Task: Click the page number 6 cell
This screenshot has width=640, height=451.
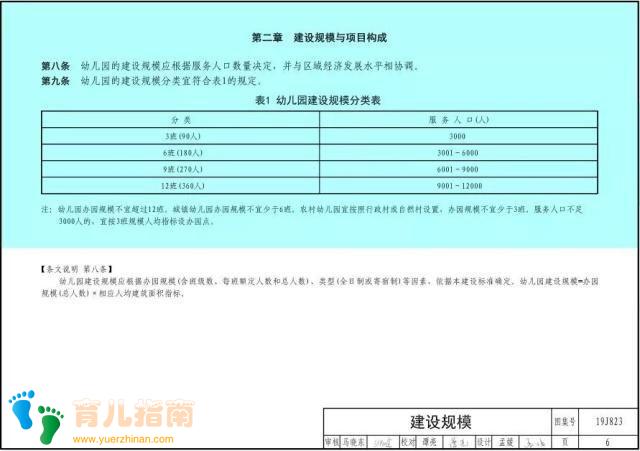Action: point(607,441)
